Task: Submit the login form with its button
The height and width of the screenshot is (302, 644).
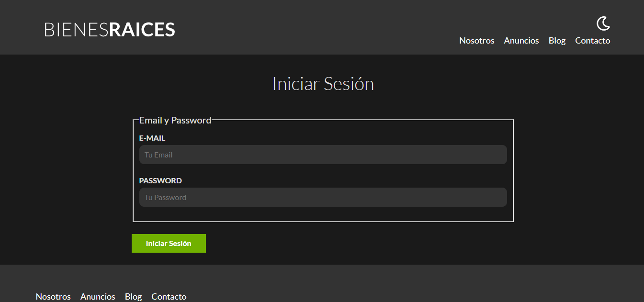Action: pos(169,243)
